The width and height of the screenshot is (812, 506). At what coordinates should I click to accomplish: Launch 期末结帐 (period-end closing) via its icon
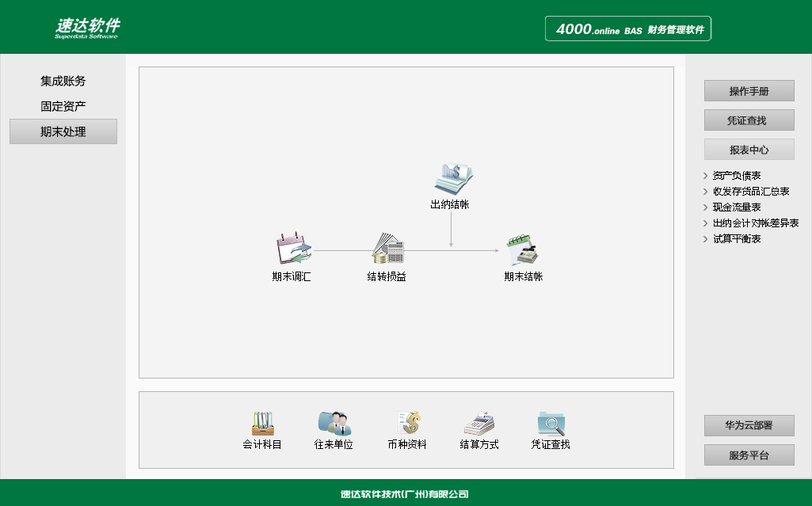pyautogui.click(x=523, y=249)
